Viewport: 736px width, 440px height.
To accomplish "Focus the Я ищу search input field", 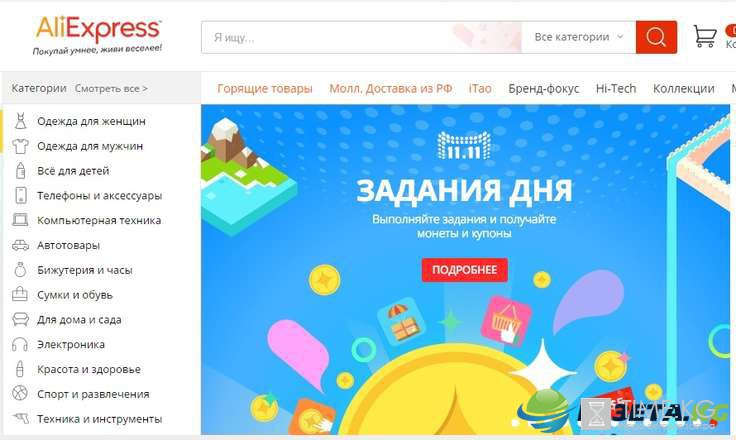I will pyautogui.click(x=361, y=37).
